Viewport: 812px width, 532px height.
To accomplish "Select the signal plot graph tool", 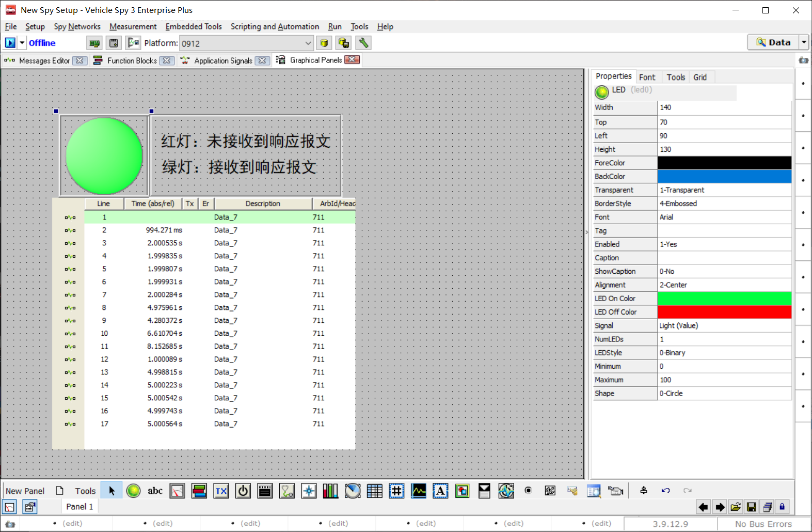I will click(x=419, y=491).
